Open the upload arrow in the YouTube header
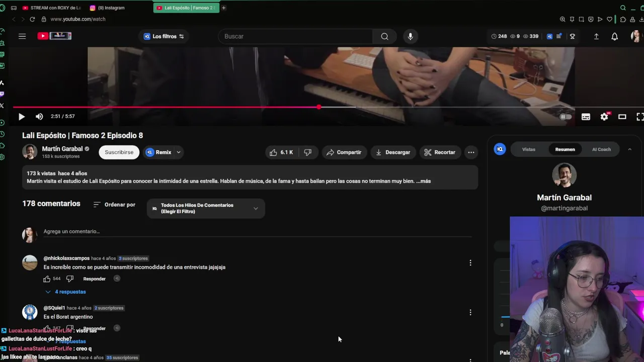 pos(596,36)
